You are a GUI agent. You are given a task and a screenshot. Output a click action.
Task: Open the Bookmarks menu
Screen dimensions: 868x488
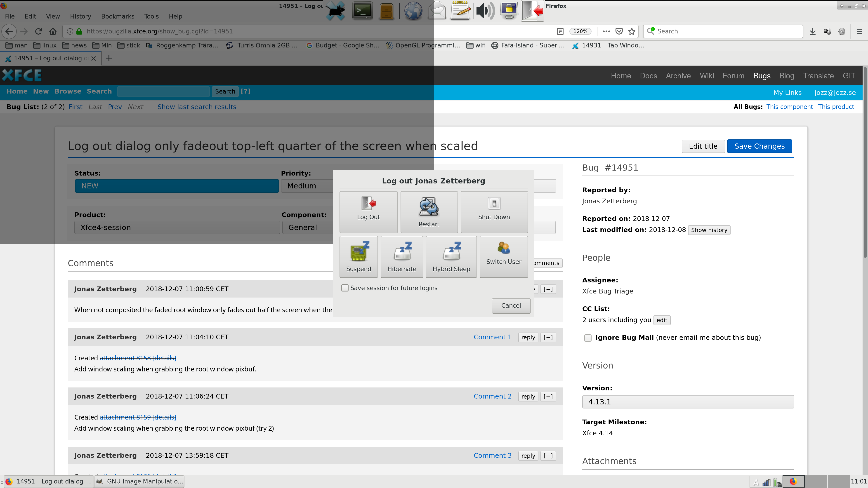(118, 16)
